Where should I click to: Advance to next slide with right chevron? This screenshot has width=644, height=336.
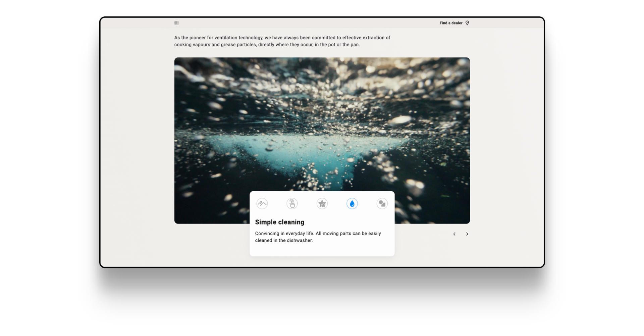click(467, 234)
